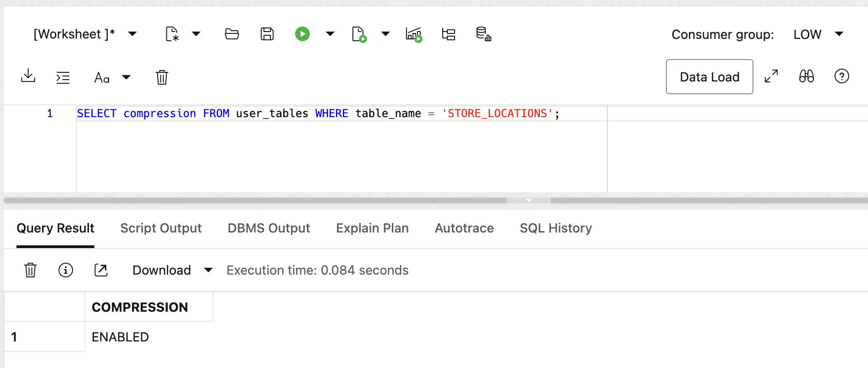Select result row number 1
This screenshot has height=368, width=868.
(44, 337)
